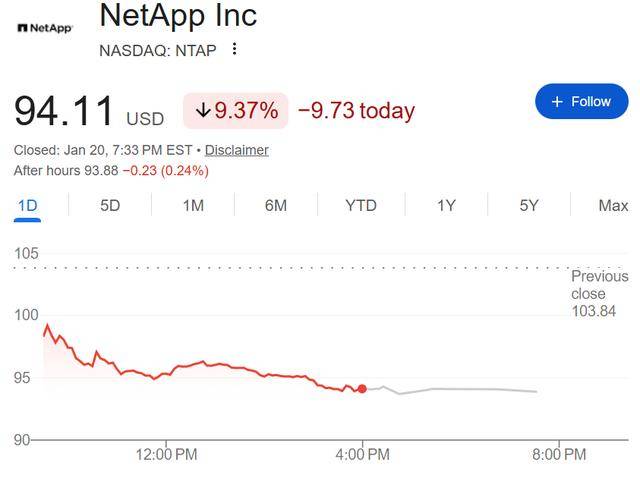Viewport: 640px width, 478px height.
Task: Select the YTD chart range
Action: [x=361, y=205]
